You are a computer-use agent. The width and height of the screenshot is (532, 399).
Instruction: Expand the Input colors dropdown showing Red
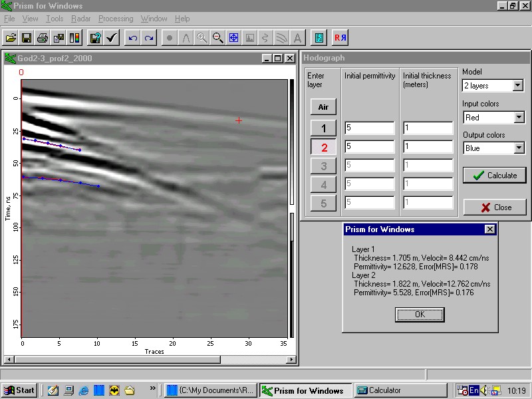point(519,118)
